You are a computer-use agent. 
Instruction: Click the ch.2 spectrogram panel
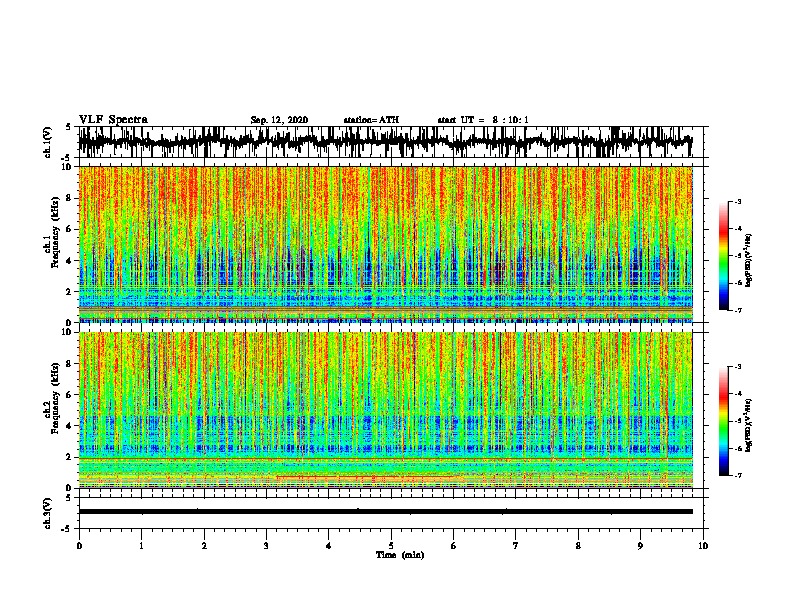[x=386, y=410]
